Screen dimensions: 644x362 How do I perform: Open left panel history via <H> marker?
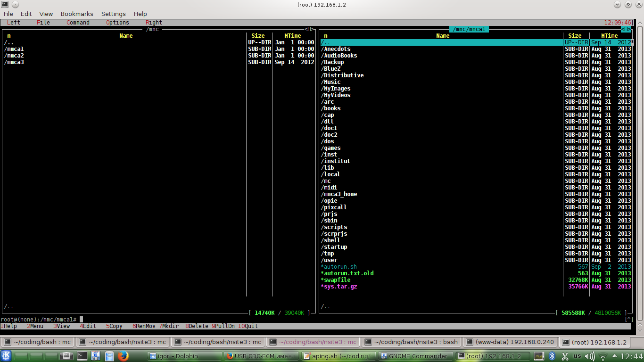[x=309, y=29]
